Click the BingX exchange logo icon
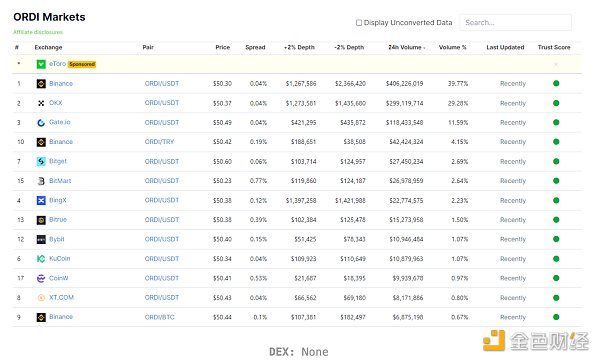The height and width of the screenshot is (362, 600). point(41,200)
